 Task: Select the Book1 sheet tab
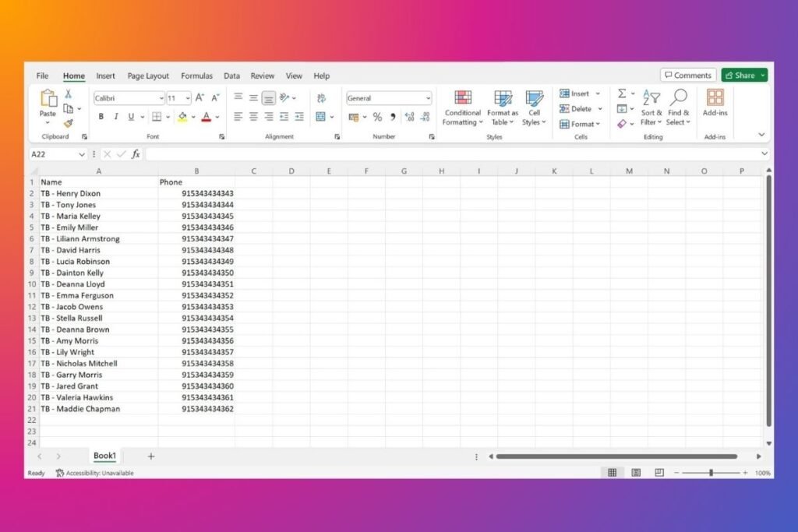(105, 456)
